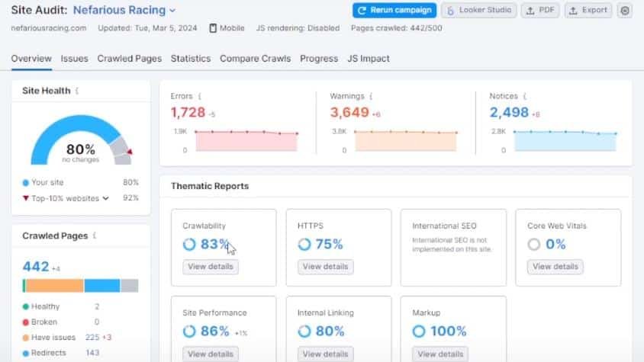Switch to the Progress tab
644x362 pixels.
319,59
